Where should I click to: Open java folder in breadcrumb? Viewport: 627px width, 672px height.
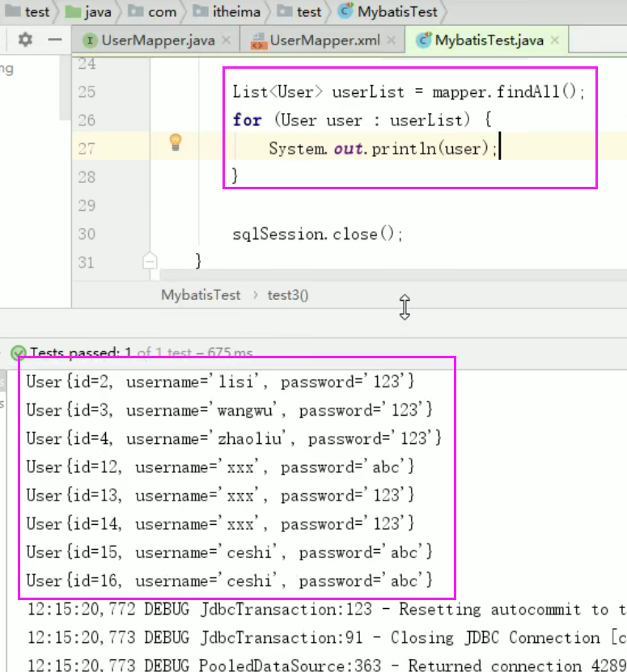(88, 12)
